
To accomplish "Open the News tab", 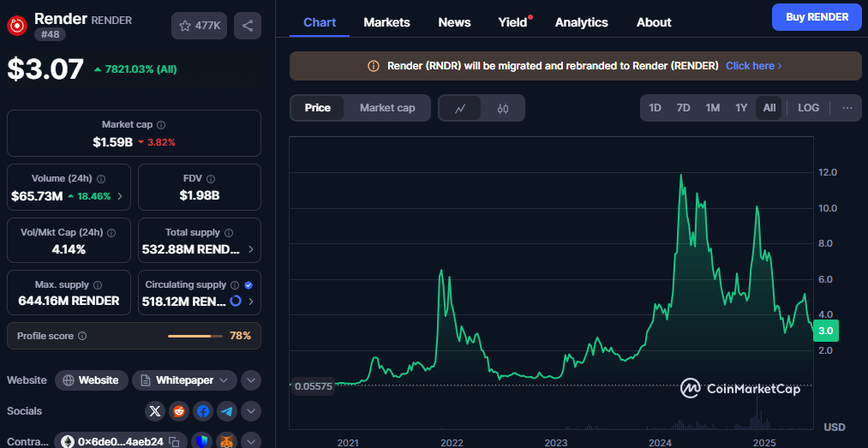I will (x=454, y=22).
